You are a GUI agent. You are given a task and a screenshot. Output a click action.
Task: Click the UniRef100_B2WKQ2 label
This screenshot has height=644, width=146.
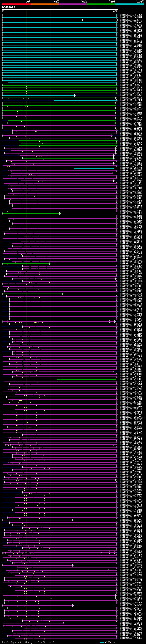(131, 158)
